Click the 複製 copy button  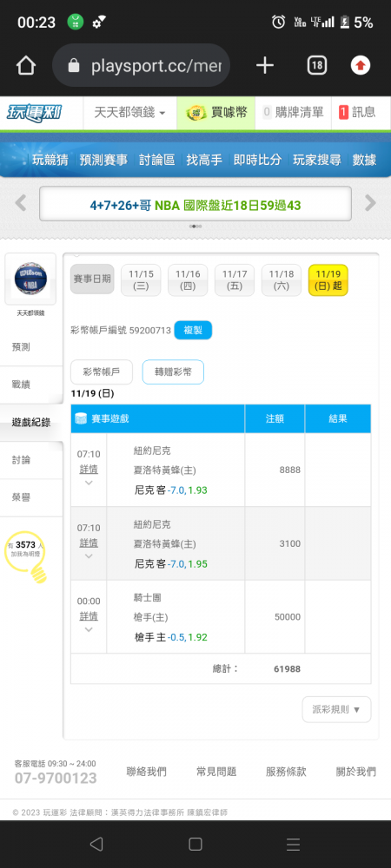point(193,331)
